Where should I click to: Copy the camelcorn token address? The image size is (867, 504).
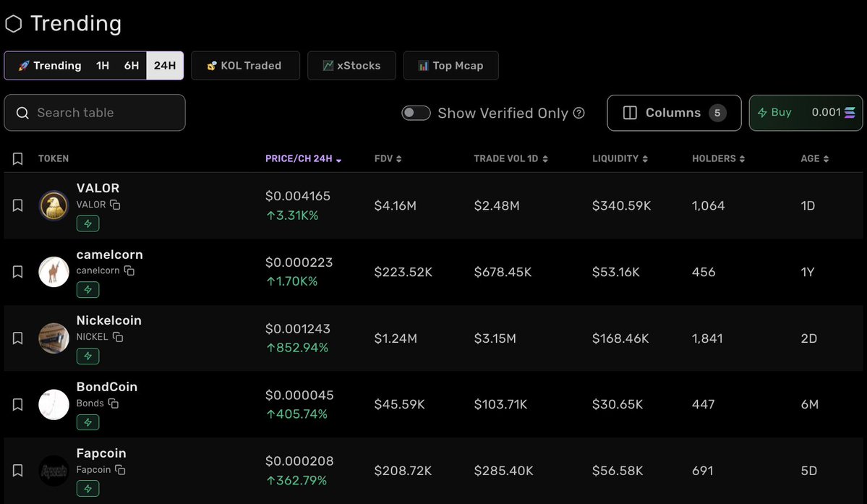(129, 270)
